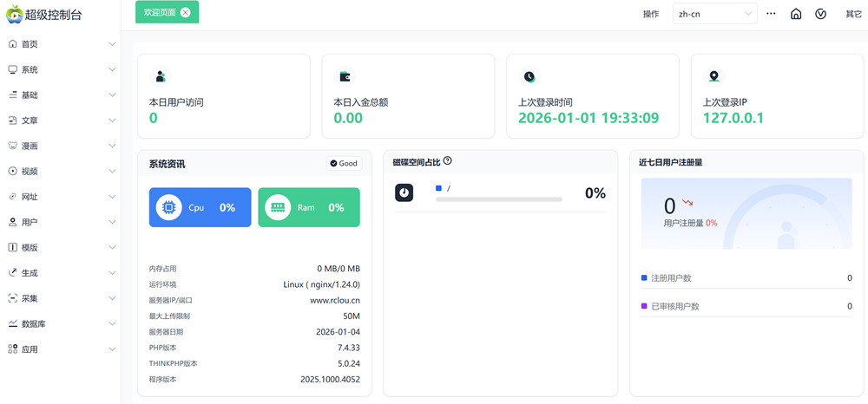Click the wallet icon above 本日入金总额
Viewport: 868px width, 404px height.
[345, 77]
